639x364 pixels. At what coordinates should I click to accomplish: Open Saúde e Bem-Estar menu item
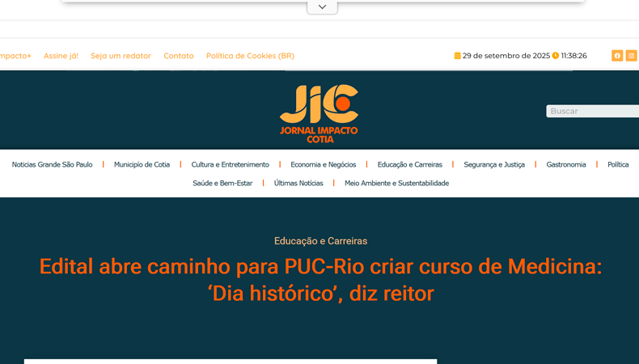[x=222, y=184]
